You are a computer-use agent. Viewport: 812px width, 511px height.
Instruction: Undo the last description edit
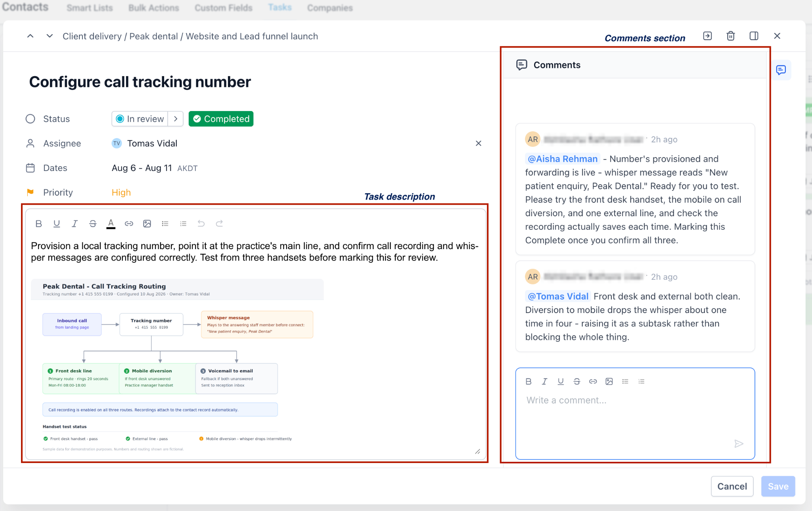point(201,224)
